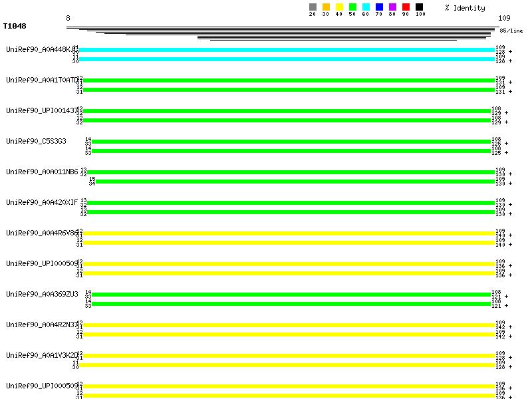Select the UniRef90_A0A4R2N37 sequence label
532x399 pixels.
[42, 325]
